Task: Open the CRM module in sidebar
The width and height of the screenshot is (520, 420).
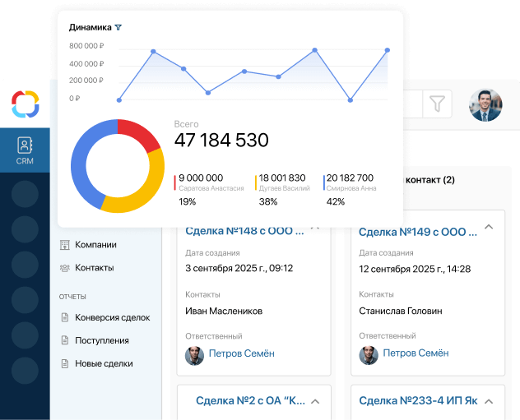Action: click(25, 151)
